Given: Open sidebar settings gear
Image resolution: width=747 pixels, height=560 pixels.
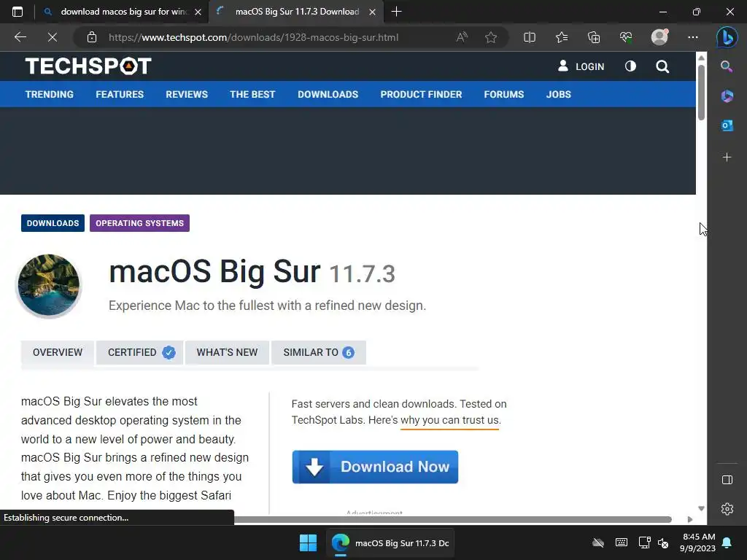Looking at the screenshot, I should pyautogui.click(x=727, y=509).
